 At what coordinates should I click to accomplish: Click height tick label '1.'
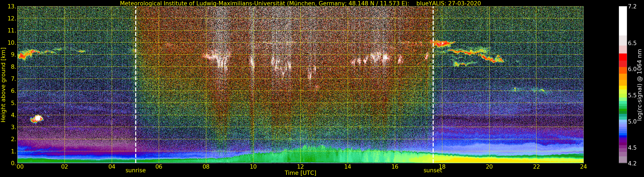pos(14,151)
